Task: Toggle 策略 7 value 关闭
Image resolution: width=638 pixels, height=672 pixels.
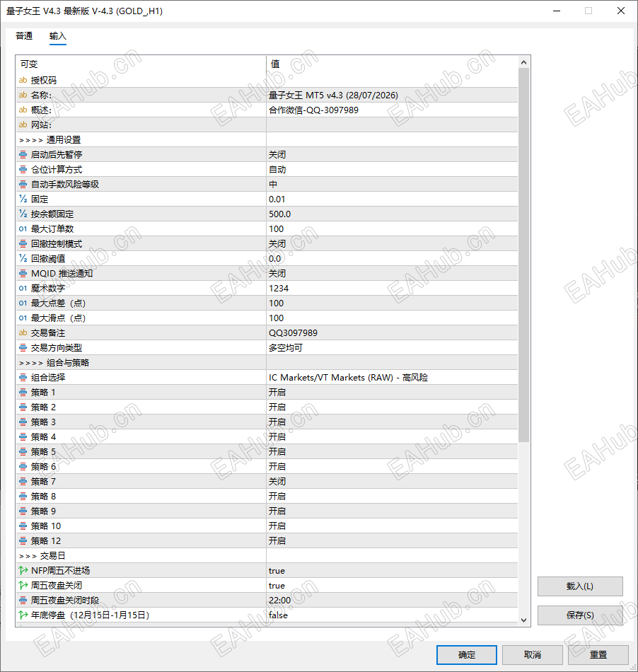Action: [392, 481]
